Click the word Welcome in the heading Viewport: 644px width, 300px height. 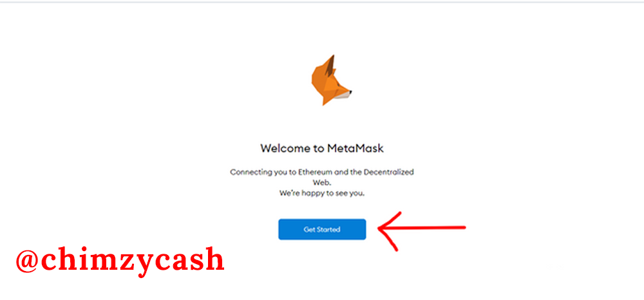pos(287,148)
